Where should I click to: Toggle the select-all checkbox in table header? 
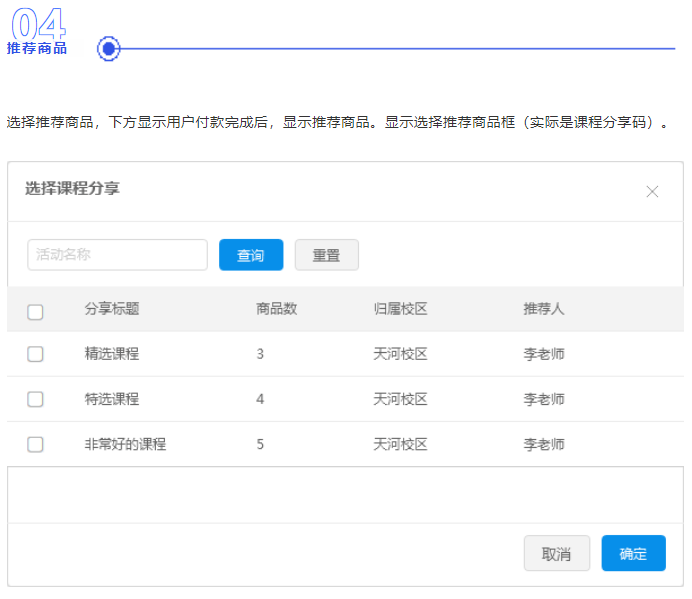point(35,311)
